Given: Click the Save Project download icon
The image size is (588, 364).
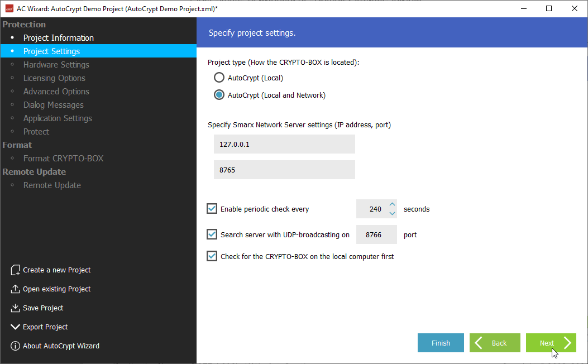Looking at the screenshot, I should pyautogui.click(x=15, y=308).
